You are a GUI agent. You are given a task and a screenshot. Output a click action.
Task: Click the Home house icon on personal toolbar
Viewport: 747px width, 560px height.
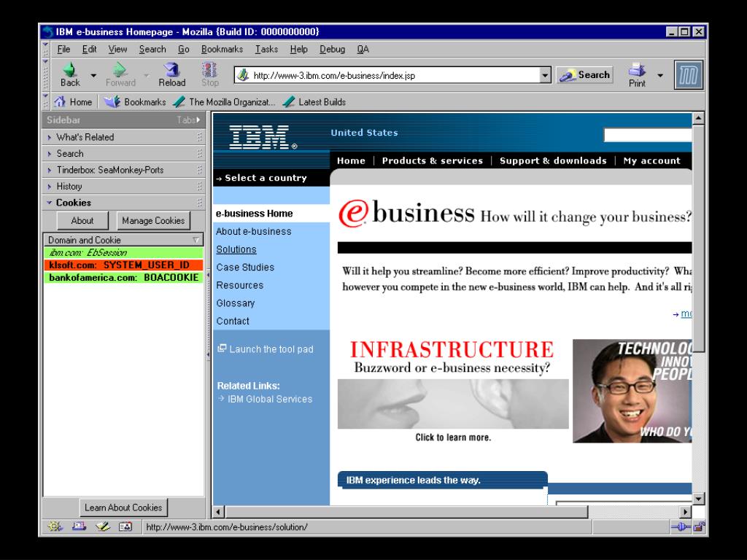[60, 101]
